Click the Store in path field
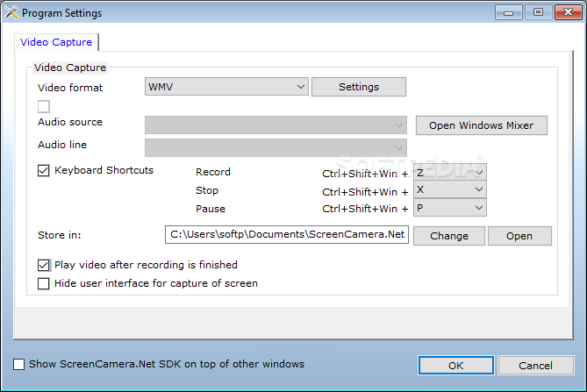Image resolution: width=587 pixels, height=392 pixels. click(286, 235)
